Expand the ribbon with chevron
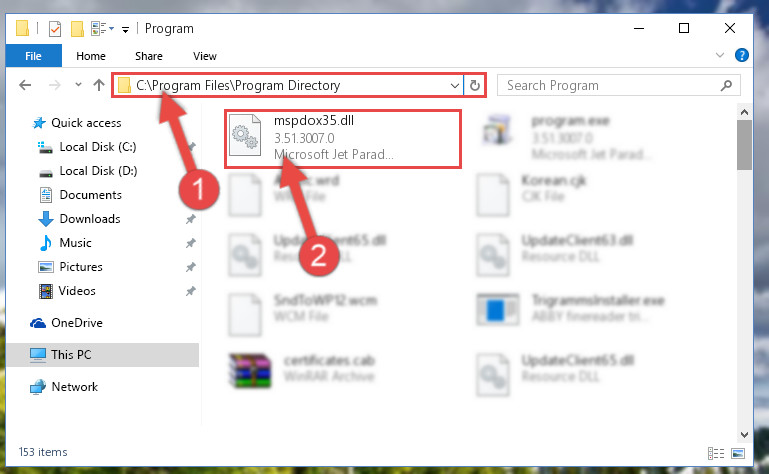 719,55
